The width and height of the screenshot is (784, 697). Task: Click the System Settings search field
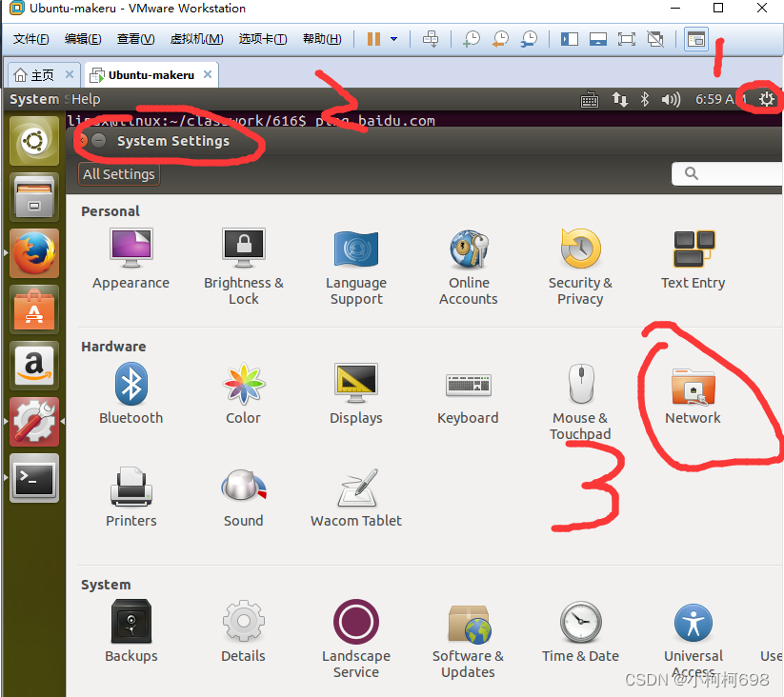[x=727, y=173]
